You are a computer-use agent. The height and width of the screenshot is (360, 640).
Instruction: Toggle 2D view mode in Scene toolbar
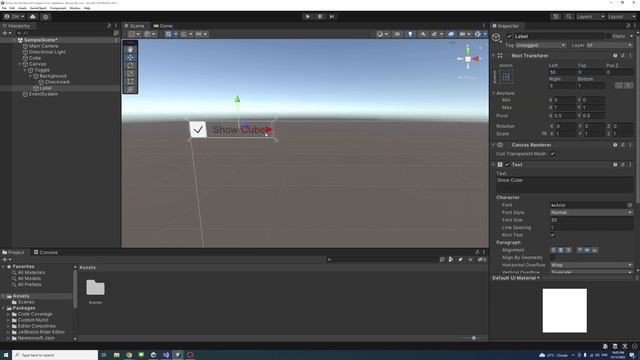(x=397, y=34)
